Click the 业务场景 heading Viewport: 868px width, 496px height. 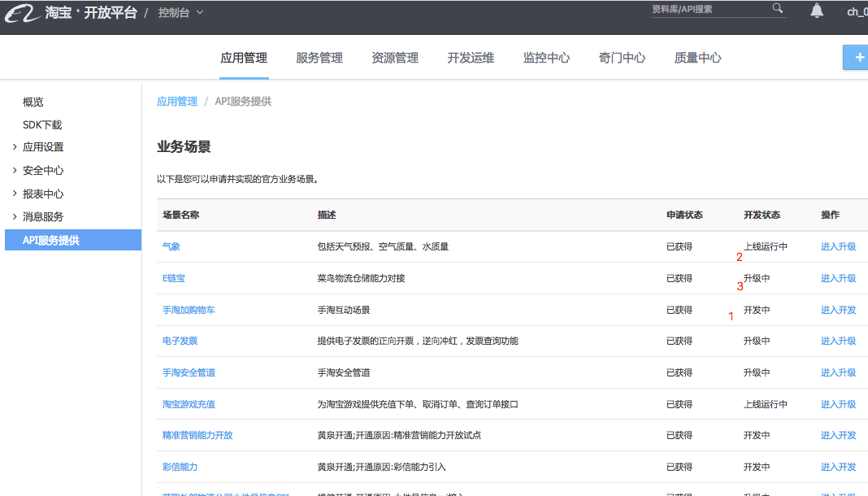(184, 146)
